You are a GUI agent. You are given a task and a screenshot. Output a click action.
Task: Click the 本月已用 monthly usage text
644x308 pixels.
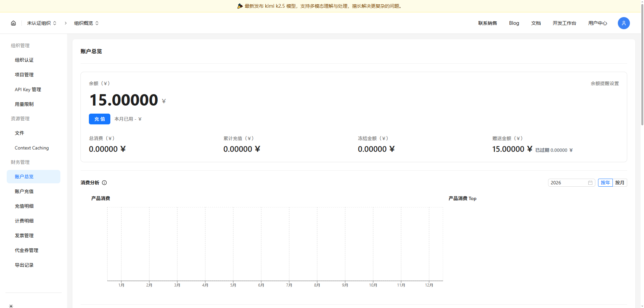128,119
